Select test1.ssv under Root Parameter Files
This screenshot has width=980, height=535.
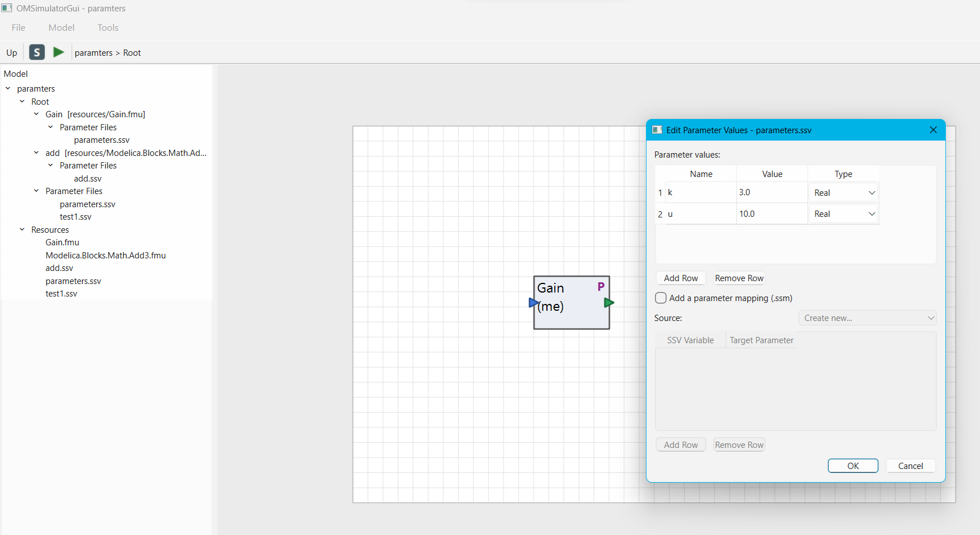(76, 217)
